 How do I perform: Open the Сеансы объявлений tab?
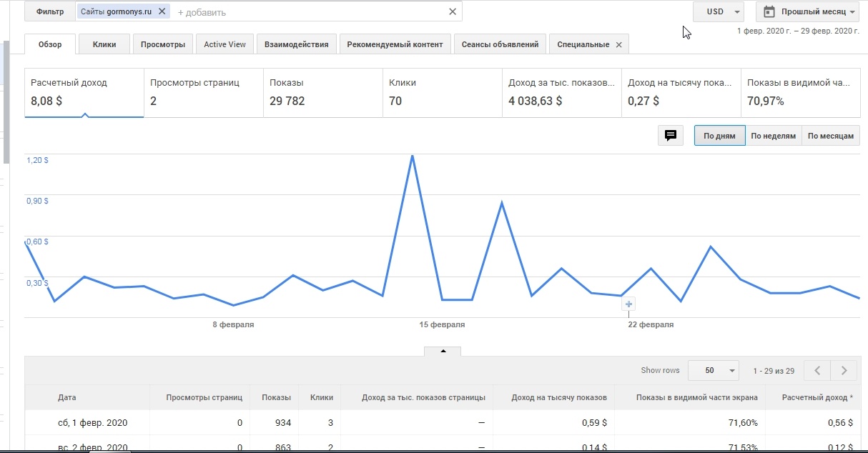[x=500, y=44]
